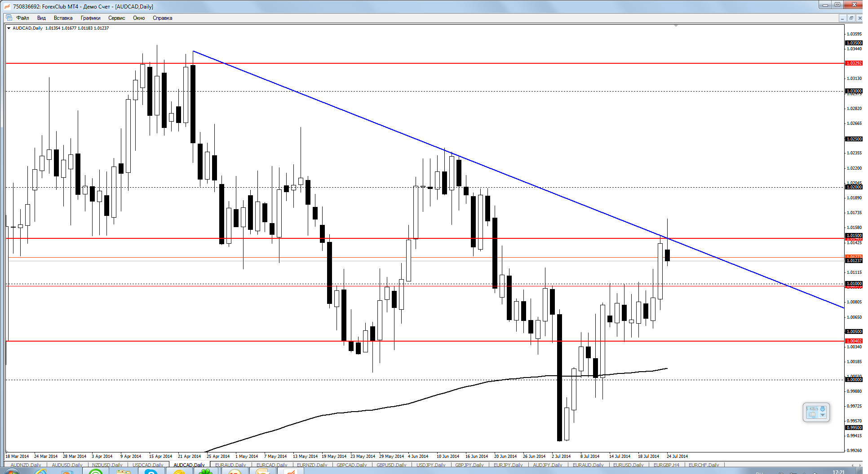Screen dimensions: 868x474
Task: Click the 1.03500 price scale label
Action: (x=854, y=43)
